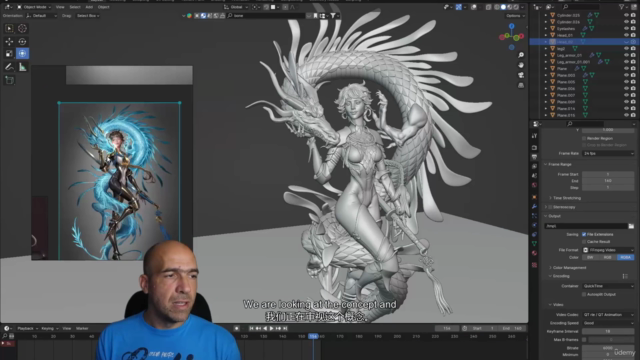
Task: Enable the Render Region checkbox
Action: [584, 138]
